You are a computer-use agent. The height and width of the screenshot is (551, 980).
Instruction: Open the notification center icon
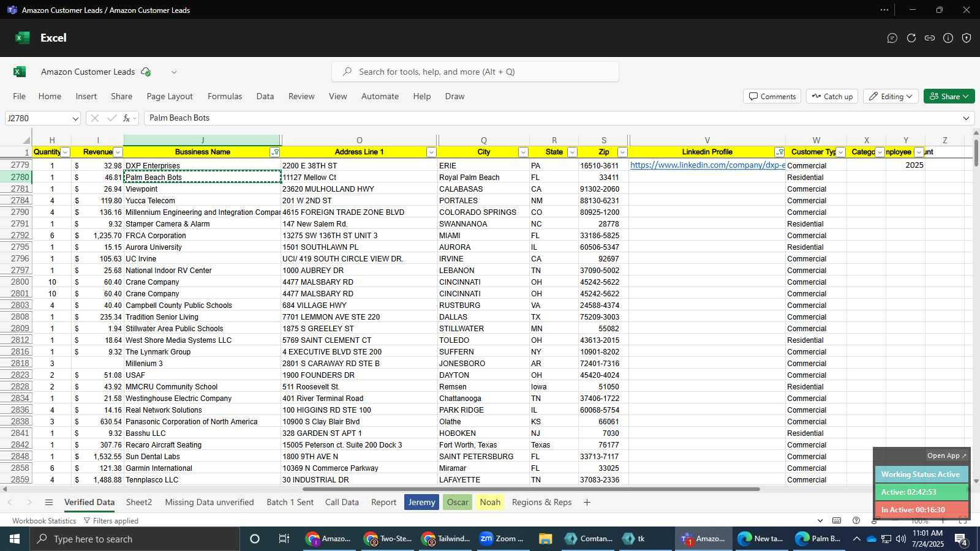(961, 539)
